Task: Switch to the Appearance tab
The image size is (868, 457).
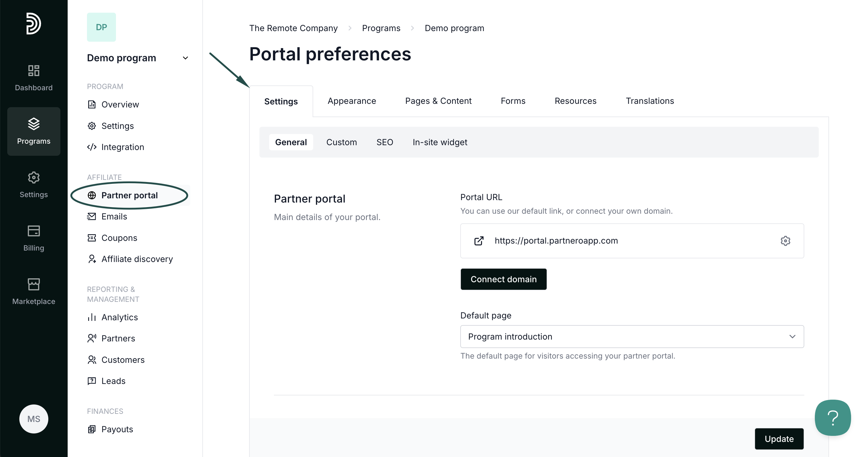Action: 352,101
